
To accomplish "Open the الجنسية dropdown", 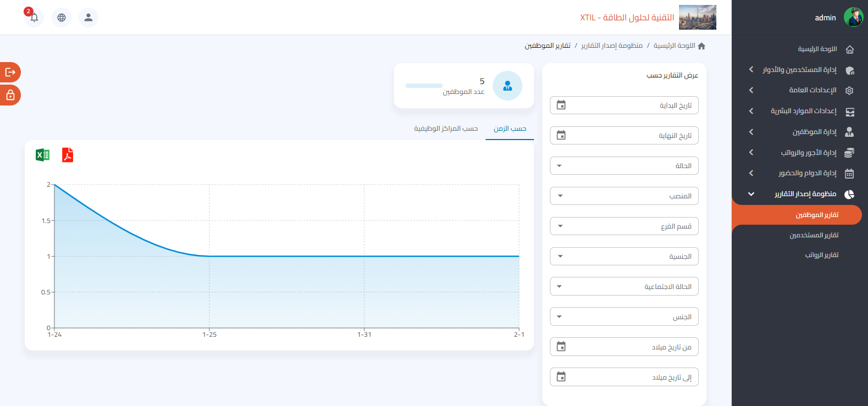I will point(624,257).
